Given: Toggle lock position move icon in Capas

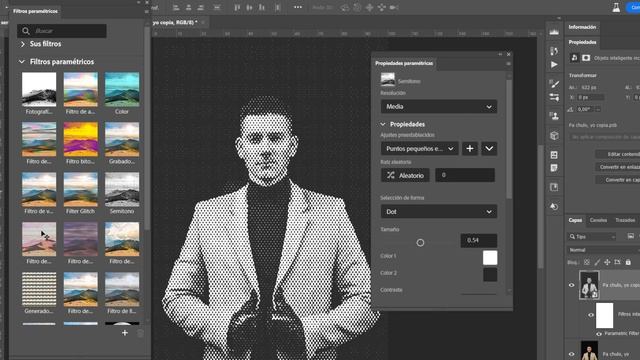Looking at the screenshot, I should click(x=607, y=262).
